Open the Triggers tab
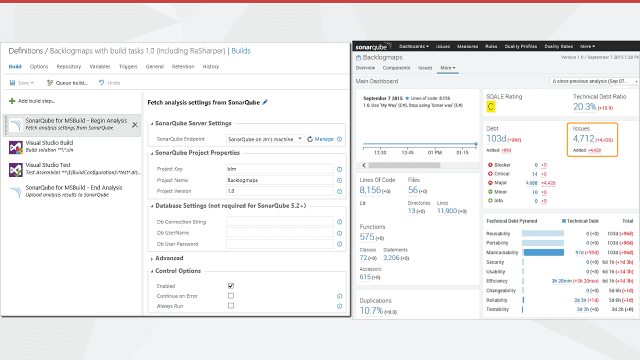This screenshot has width=640, height=360. [x=128, y=67]
